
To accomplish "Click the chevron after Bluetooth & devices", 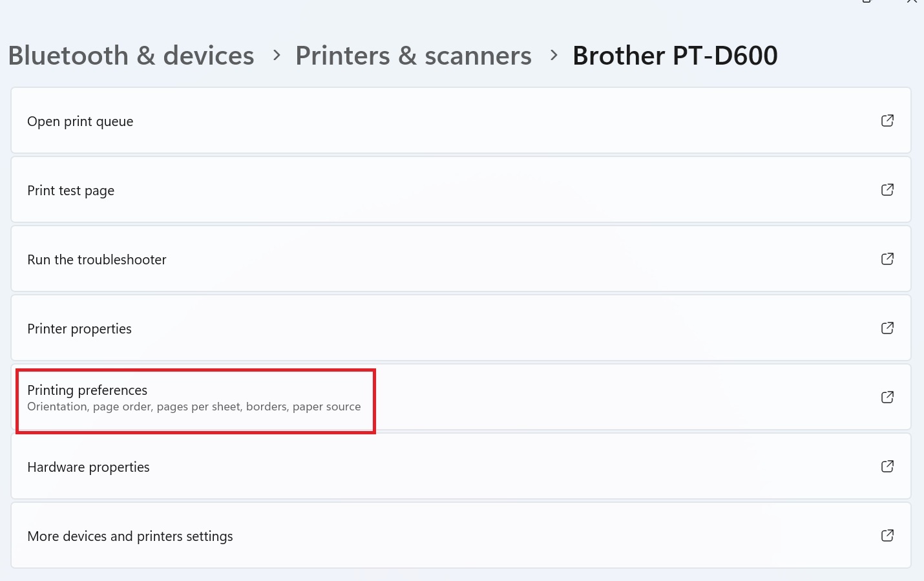I will tap(277, 56).
